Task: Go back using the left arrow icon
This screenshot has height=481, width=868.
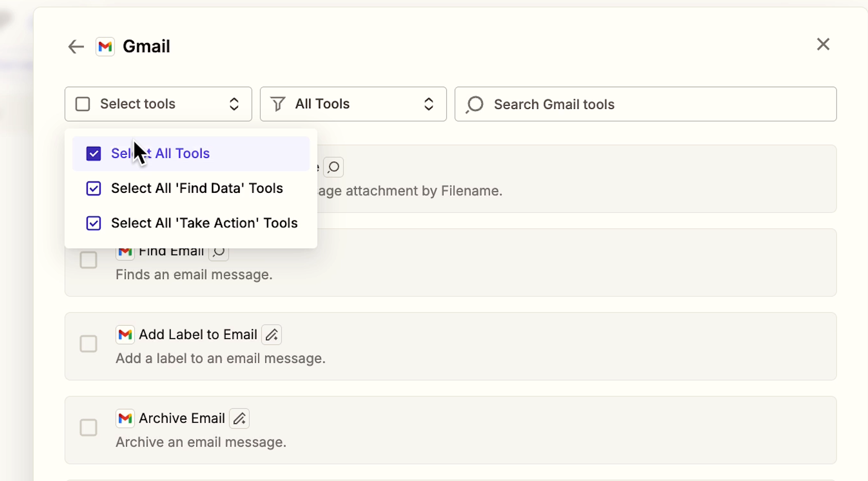Action: click(x=76, y=47)
